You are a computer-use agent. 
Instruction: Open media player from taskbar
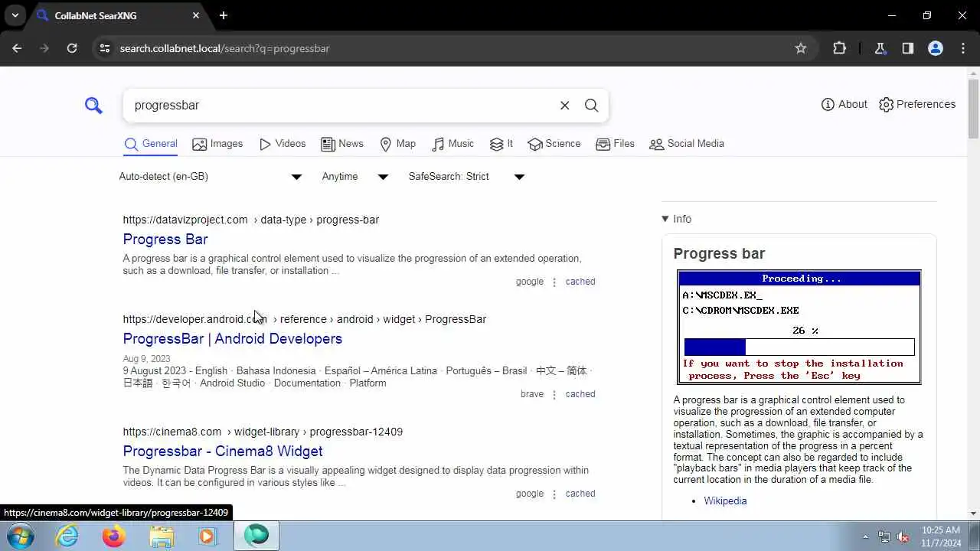tap(207, 536)
